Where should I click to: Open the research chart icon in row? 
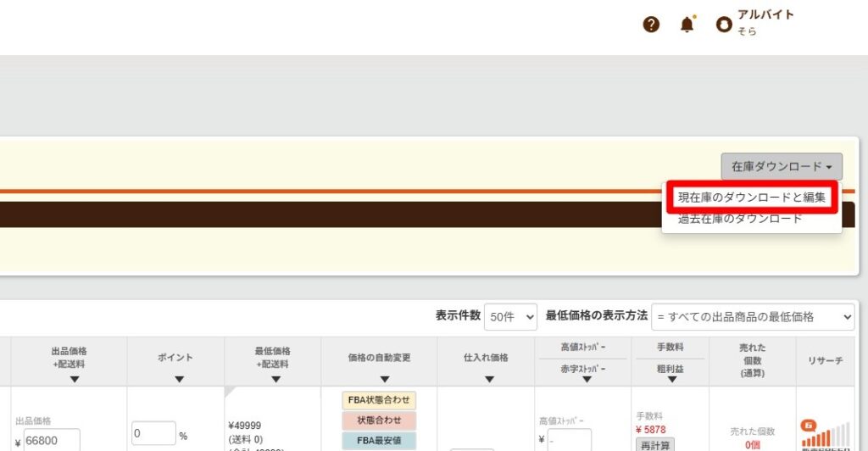coord(824,434)
